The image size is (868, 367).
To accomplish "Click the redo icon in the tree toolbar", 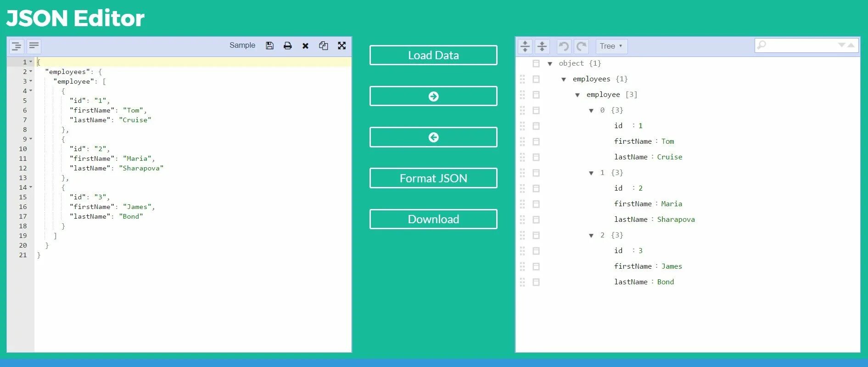I will pos(582,46).
